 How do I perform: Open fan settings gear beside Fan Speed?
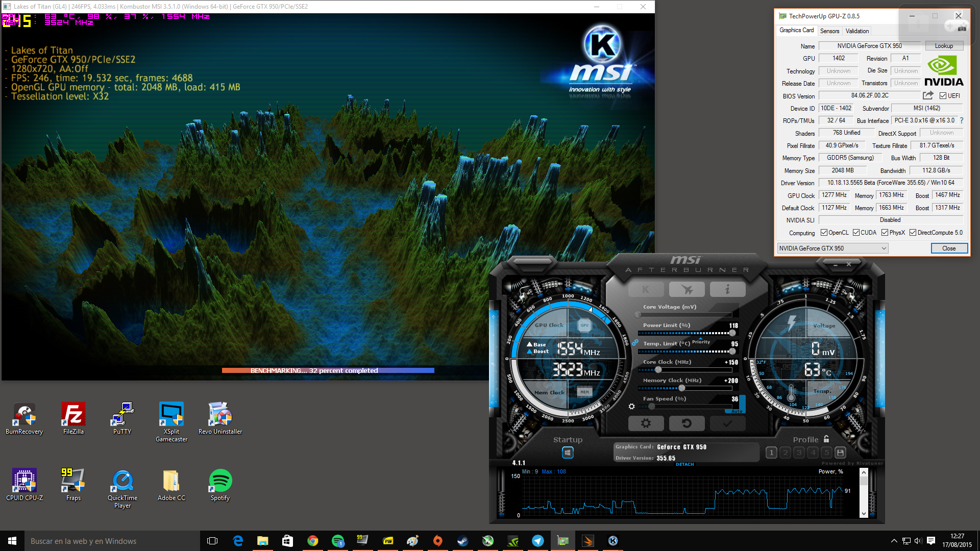(631, 407)
